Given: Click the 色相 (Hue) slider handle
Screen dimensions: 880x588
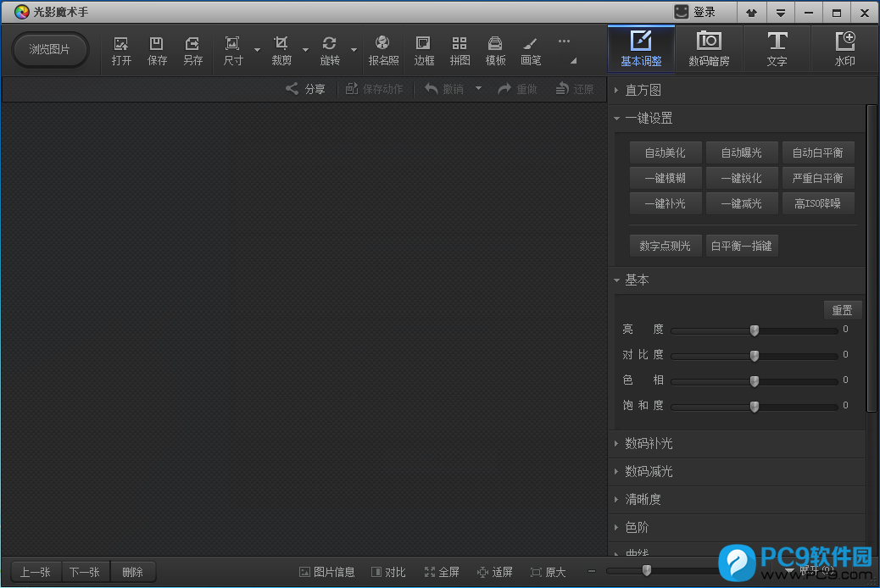Looking at the screenshot, I should (x=755, y=381).
